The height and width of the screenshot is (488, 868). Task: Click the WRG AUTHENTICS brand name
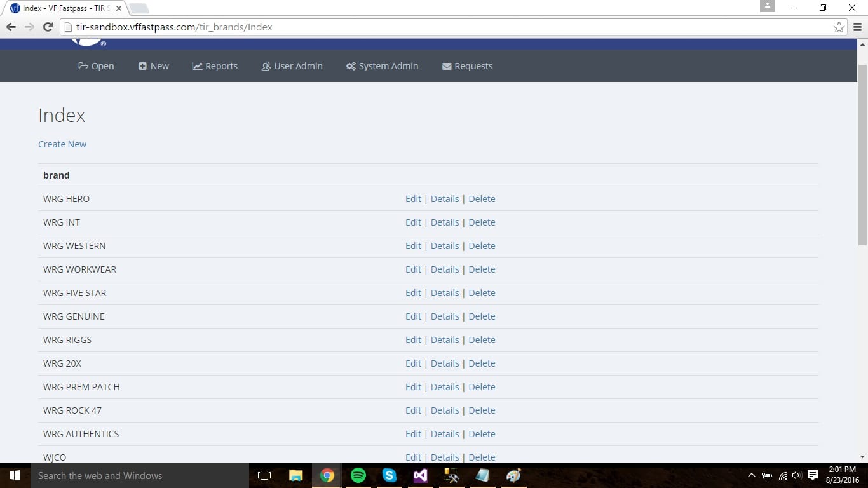point(81,434)
